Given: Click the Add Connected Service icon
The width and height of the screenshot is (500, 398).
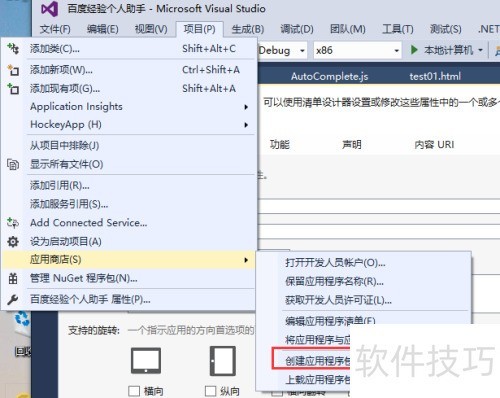Looking at the screenshot, I should coord(13,223).
